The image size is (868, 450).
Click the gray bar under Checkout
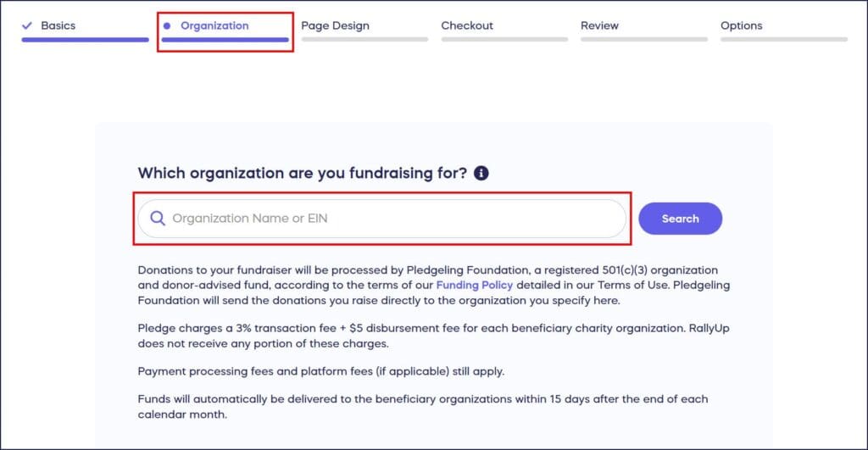(504, 39)
